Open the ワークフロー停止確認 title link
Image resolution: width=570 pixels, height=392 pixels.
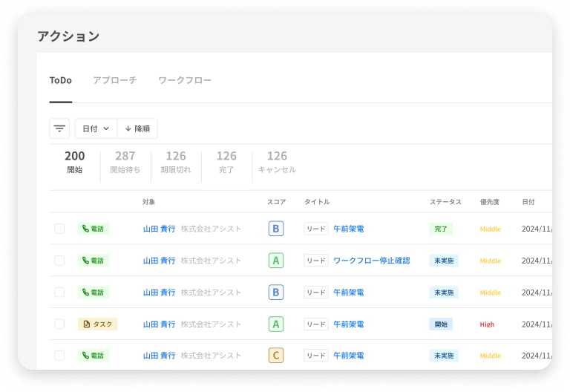[371, 261]
